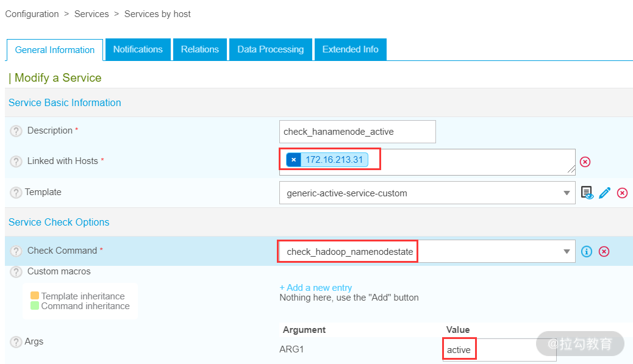The width and height of the screenshot is (633, 364).
Task: Add a new custom macro entry
Action: [316, 288]
